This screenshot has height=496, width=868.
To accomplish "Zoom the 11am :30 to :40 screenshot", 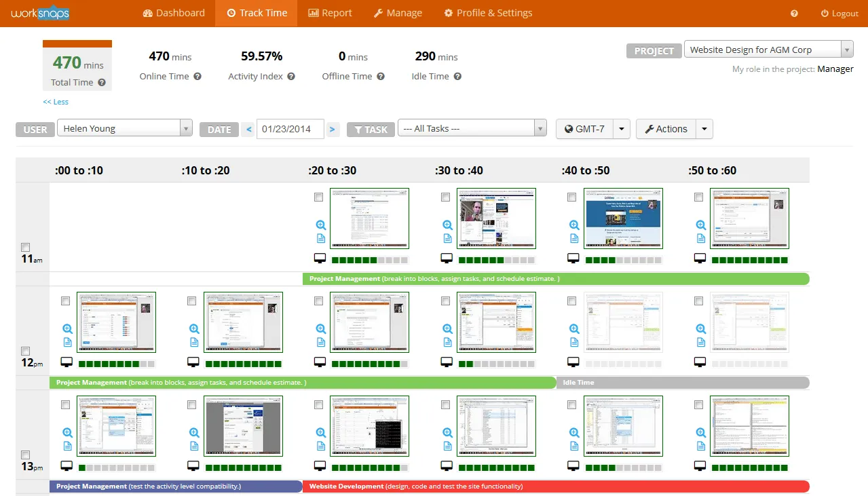I will pos(447,225).
